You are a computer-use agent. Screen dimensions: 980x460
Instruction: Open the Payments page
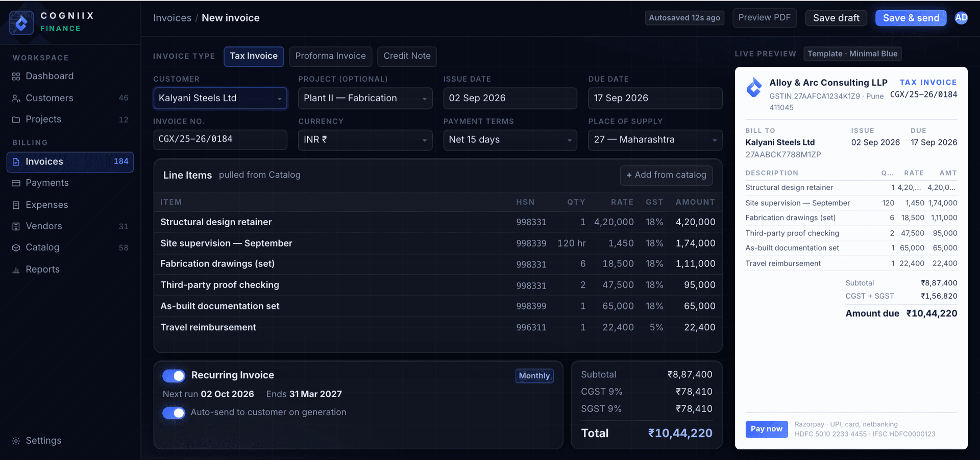(x=70, y=183)
